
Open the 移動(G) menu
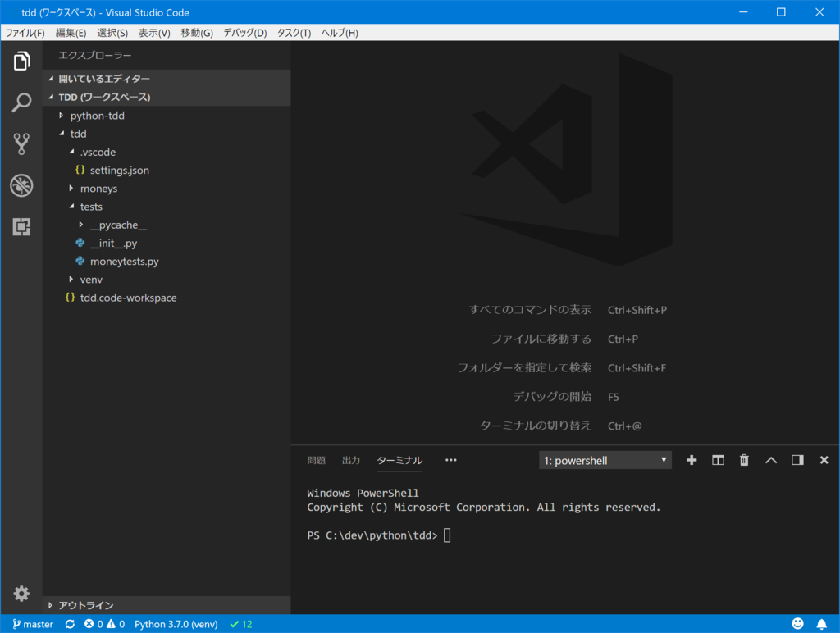(197, 33)
